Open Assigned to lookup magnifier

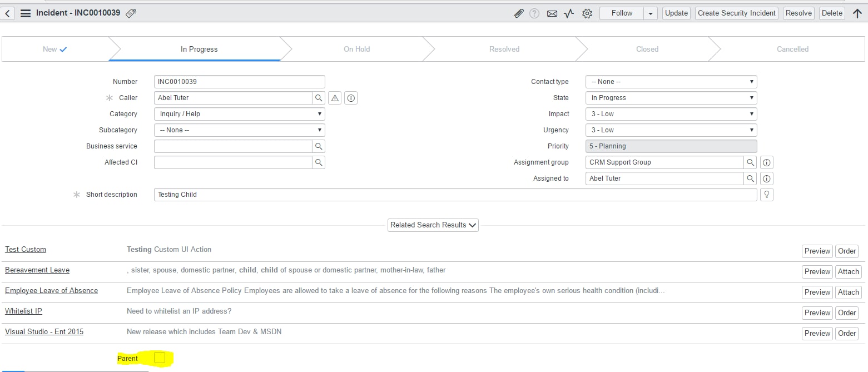(x=751, y=178)
